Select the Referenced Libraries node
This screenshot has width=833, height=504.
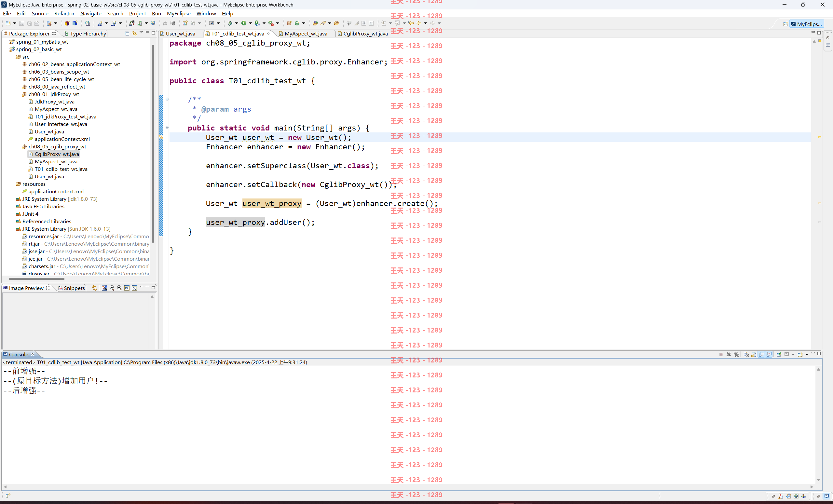click(x=47, y=221)
